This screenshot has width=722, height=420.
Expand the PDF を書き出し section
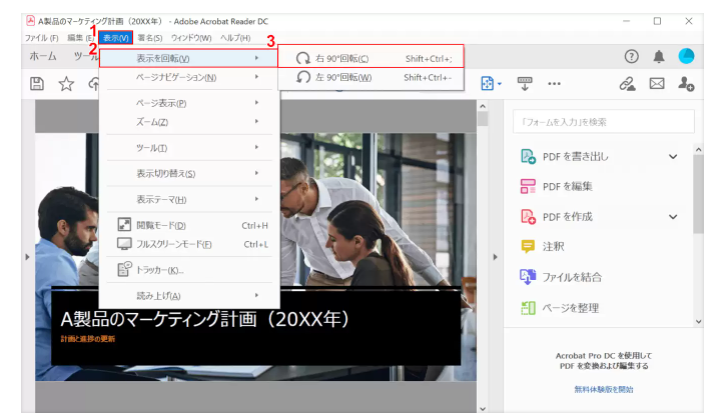click(672, 157)
